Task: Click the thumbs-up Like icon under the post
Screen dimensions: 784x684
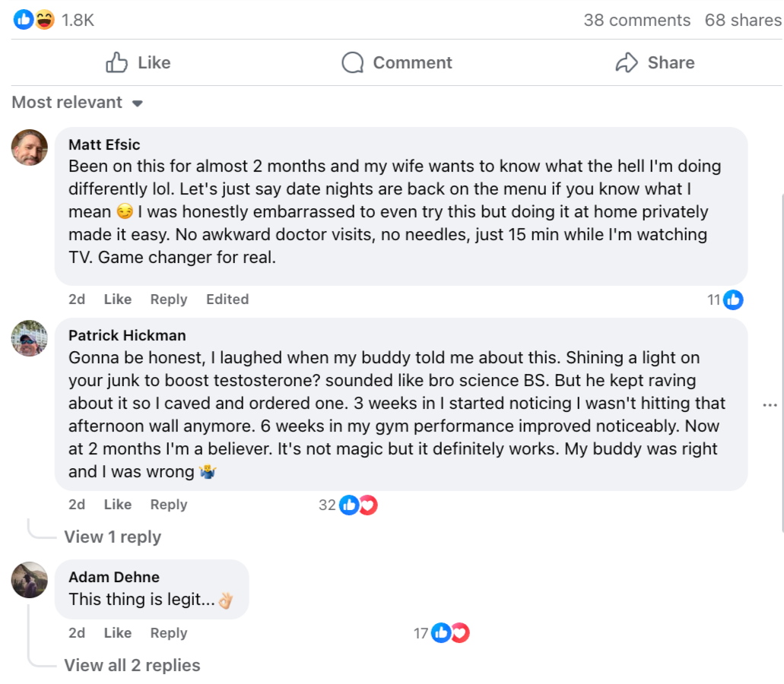Action: [x=117, y=62]
